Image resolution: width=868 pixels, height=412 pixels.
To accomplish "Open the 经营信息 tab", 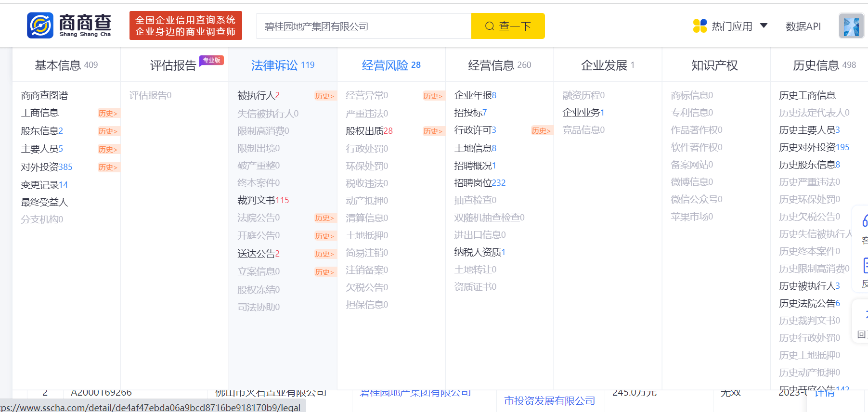I will pyautogui.click(x=499, y=65).
